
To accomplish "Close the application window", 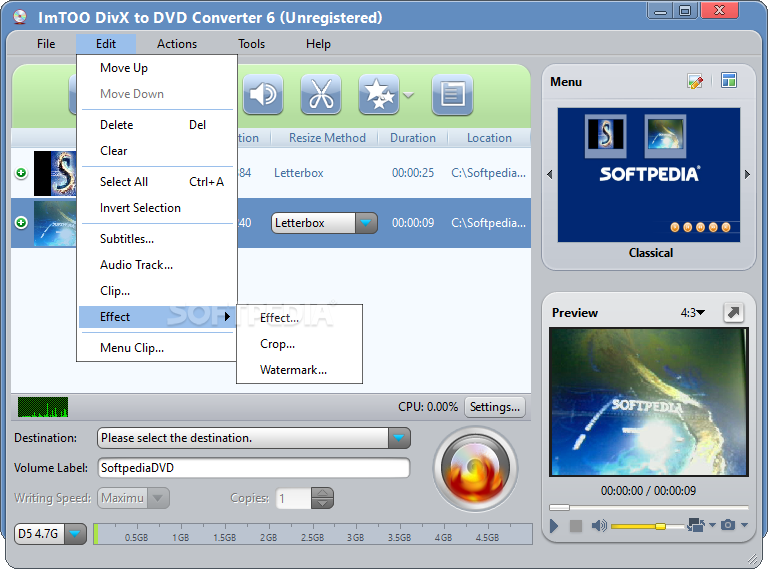I will pos(719,11).
